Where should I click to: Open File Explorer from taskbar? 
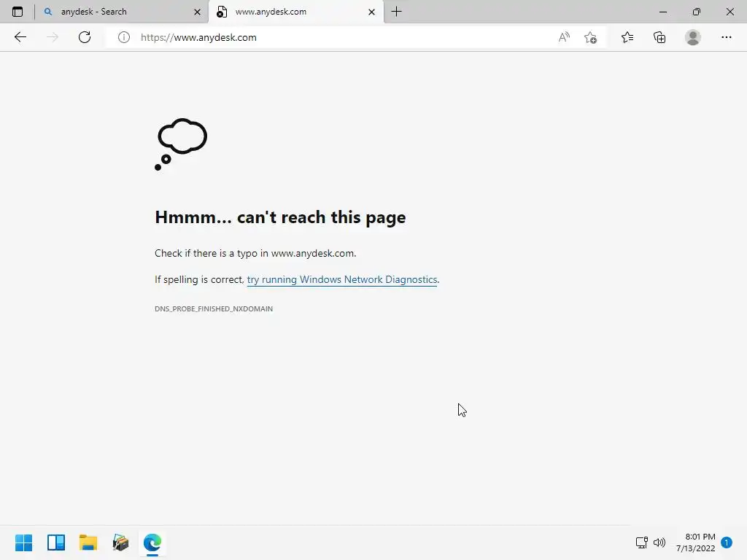coord(88,542)
